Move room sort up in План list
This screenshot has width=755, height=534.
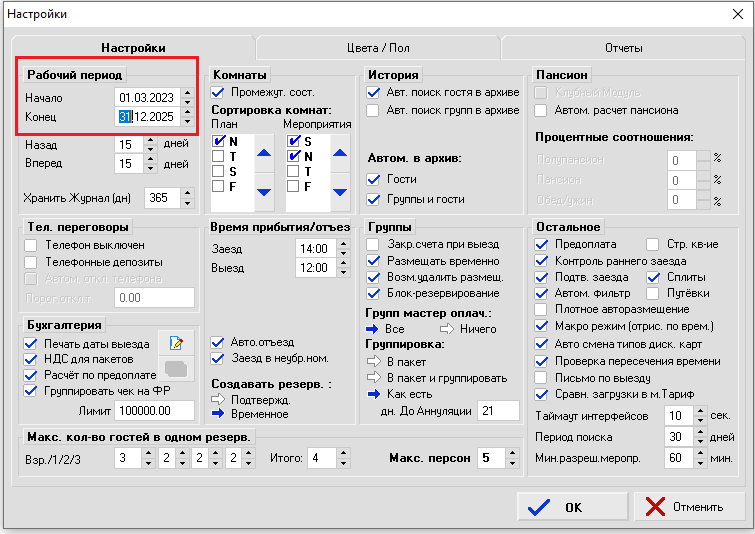tap(264, 153)
